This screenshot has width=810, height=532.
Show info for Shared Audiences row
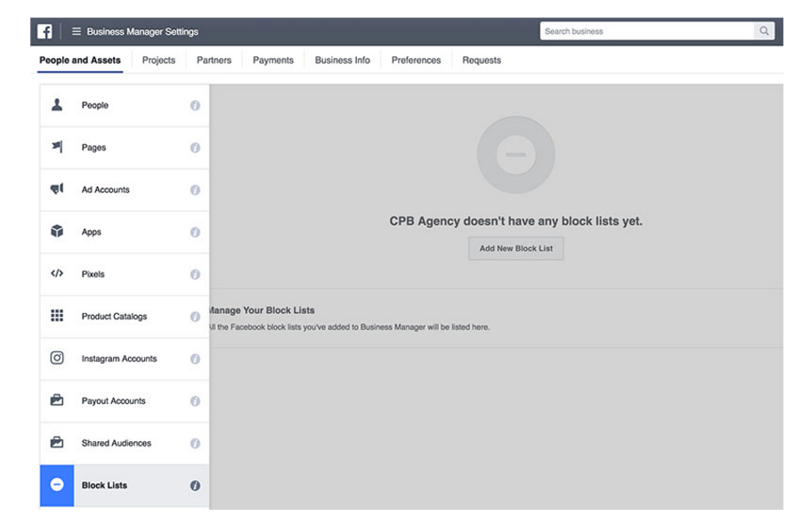coord(195,444)
